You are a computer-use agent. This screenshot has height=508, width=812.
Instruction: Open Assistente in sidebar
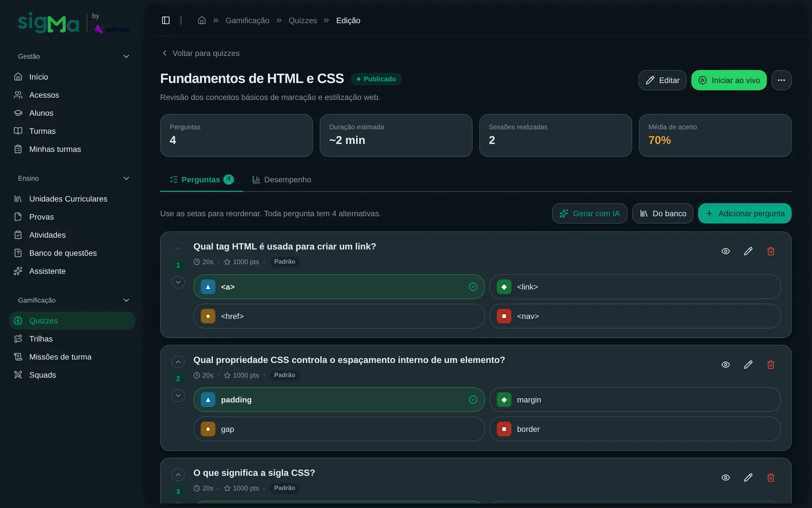pyautogui.click(x=72, y=271)
